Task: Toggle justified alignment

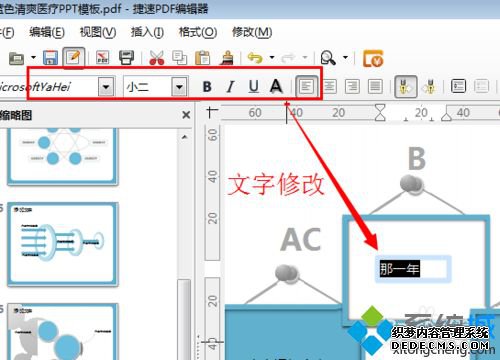Action: [375, 87]
